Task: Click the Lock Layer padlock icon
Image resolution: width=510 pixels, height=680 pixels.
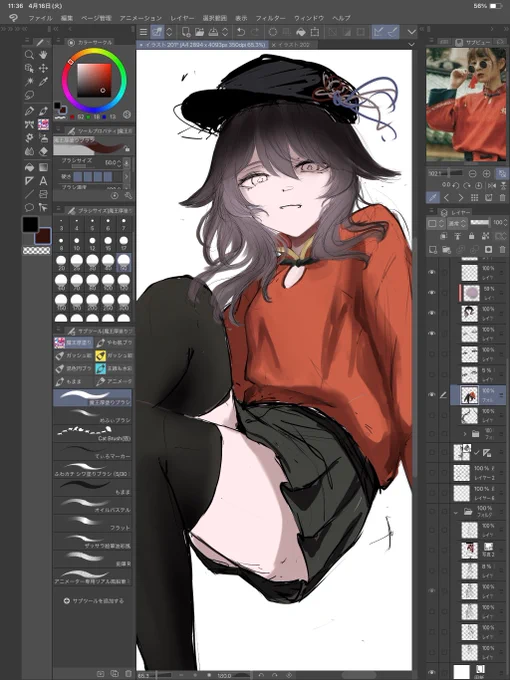Action: [x=471, y=236]
